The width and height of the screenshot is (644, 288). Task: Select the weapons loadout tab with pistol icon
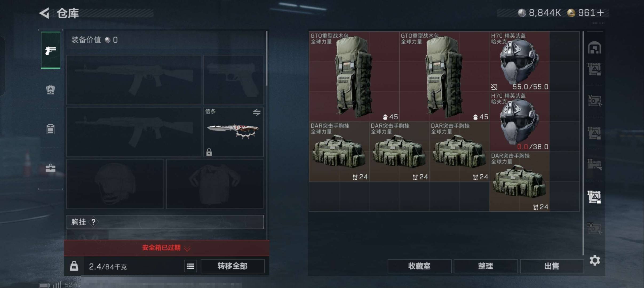coord(51,50)
